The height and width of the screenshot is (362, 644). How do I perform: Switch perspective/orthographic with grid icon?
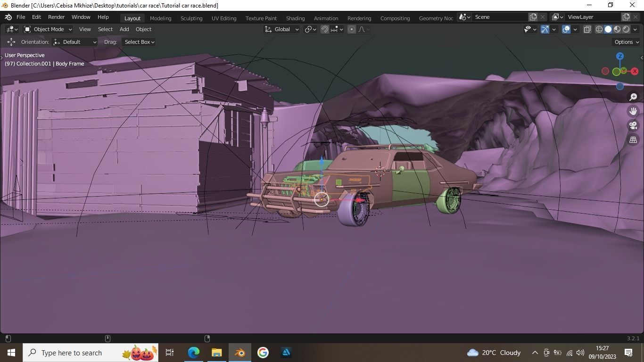(633, 140)
